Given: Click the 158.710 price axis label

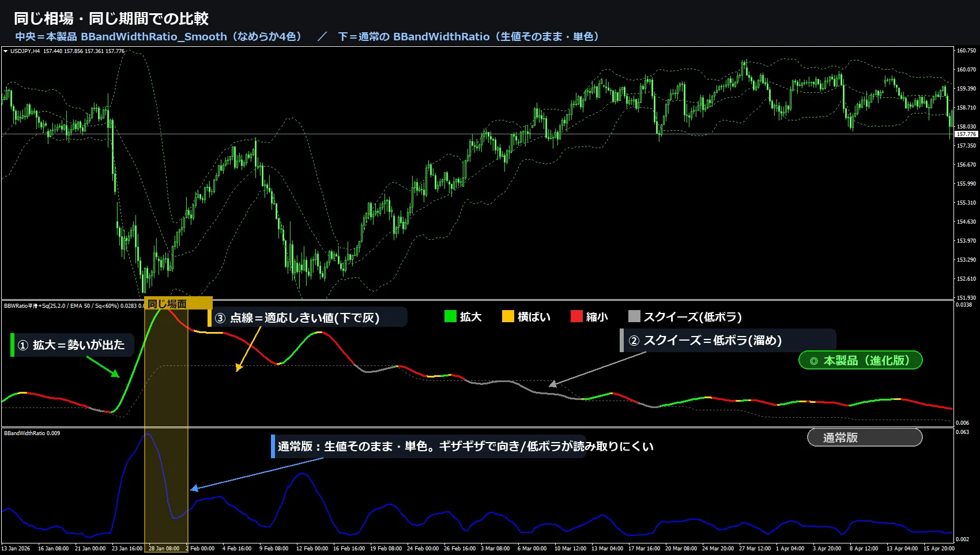Looking at the screenshot, I should tap(967, 108).
